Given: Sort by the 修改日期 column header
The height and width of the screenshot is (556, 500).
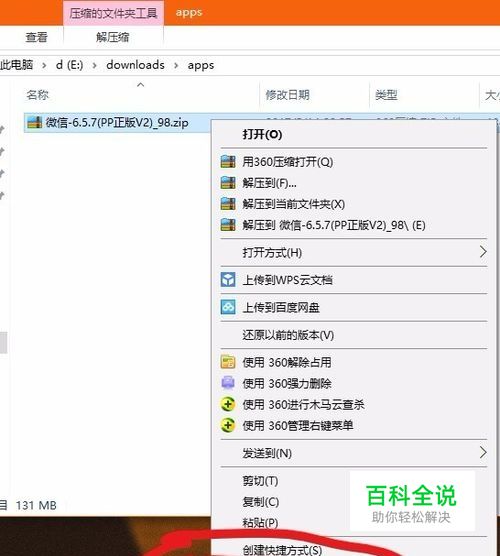Looking at the screenshot, I should click(x=288, y=95).
